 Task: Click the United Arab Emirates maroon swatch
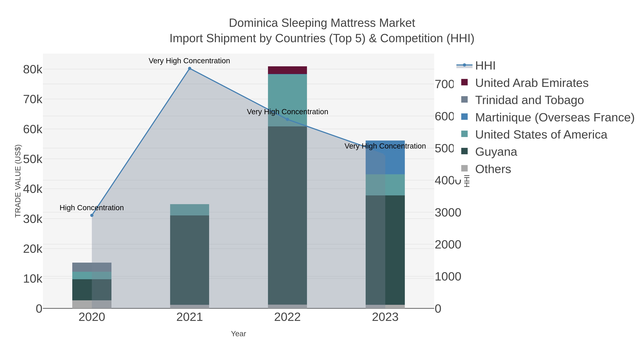464,82
